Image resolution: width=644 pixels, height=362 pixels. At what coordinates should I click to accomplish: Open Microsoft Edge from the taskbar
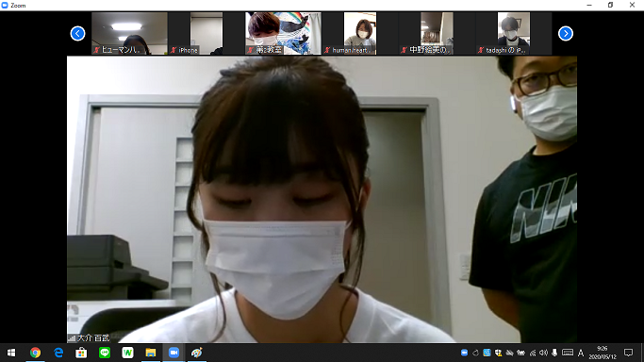pyautogui.click(x=58, y=353)
